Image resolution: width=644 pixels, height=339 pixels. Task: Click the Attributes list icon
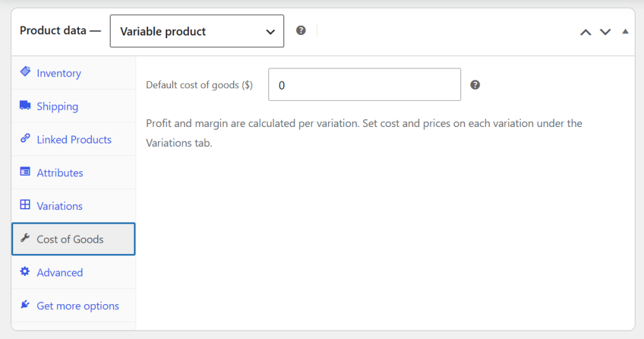click(x=25, y=171)
